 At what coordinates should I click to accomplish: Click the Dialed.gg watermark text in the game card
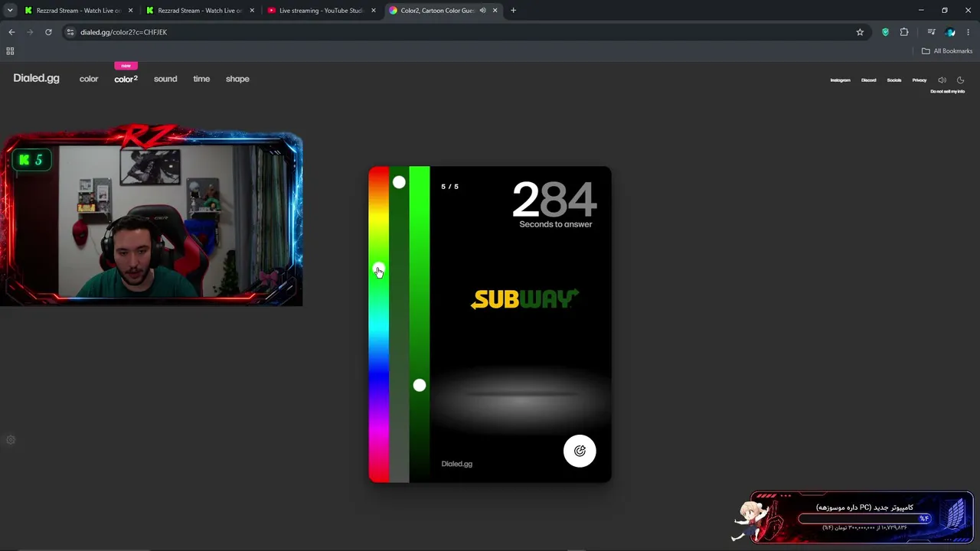point(457,464)
